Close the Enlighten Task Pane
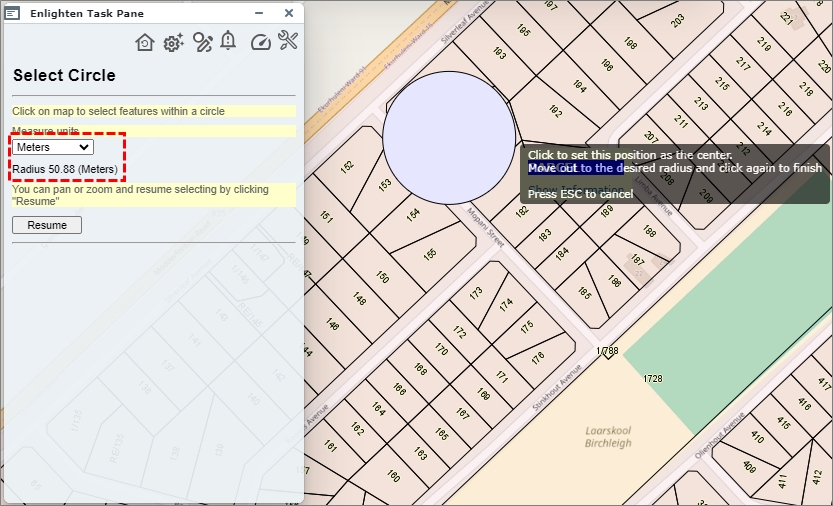 (x=289, y=13)
